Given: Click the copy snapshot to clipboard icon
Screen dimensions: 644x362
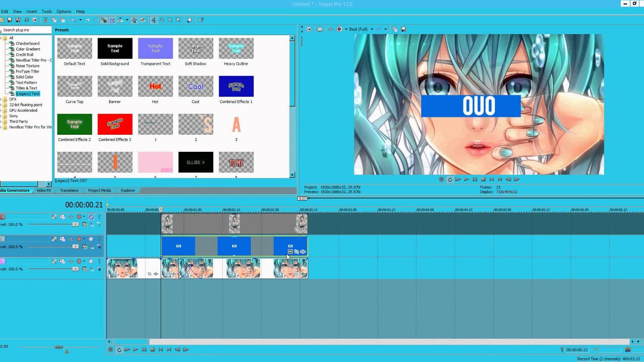Looking at the screenshot, I should (394, 29).
